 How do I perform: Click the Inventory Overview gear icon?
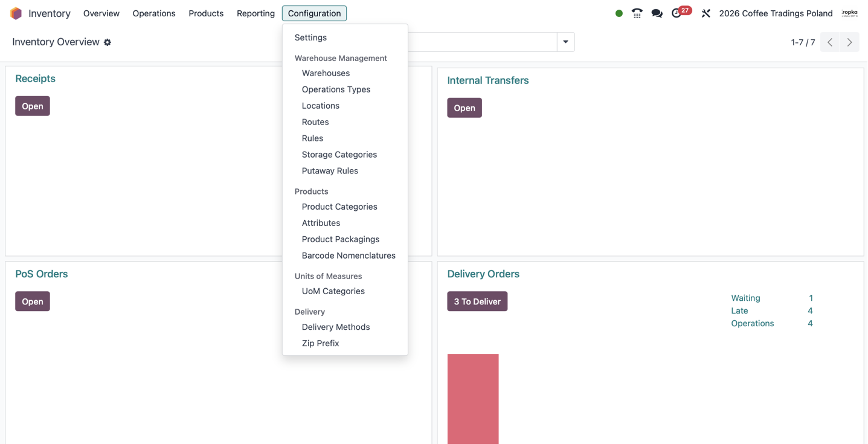pos(108,42)
